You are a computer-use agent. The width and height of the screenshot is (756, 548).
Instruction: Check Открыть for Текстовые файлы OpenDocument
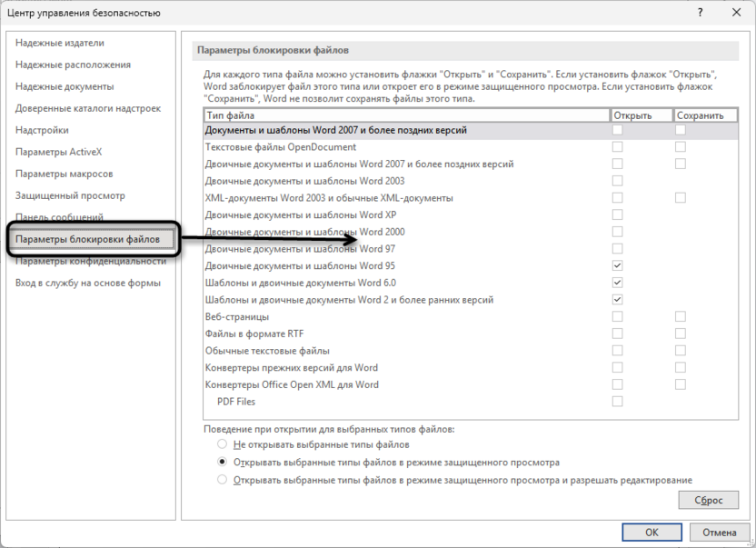(617, 146)
